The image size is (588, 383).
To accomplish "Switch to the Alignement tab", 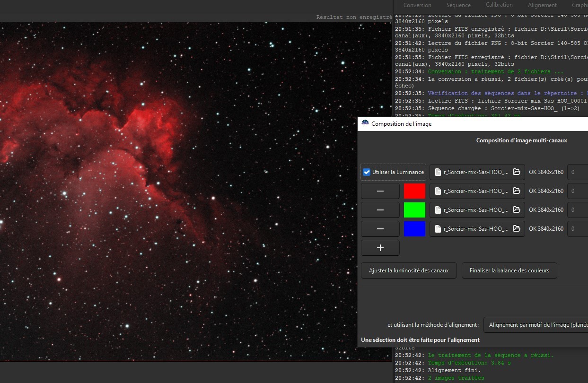I will pyautogui.click(x=542, y=5).
